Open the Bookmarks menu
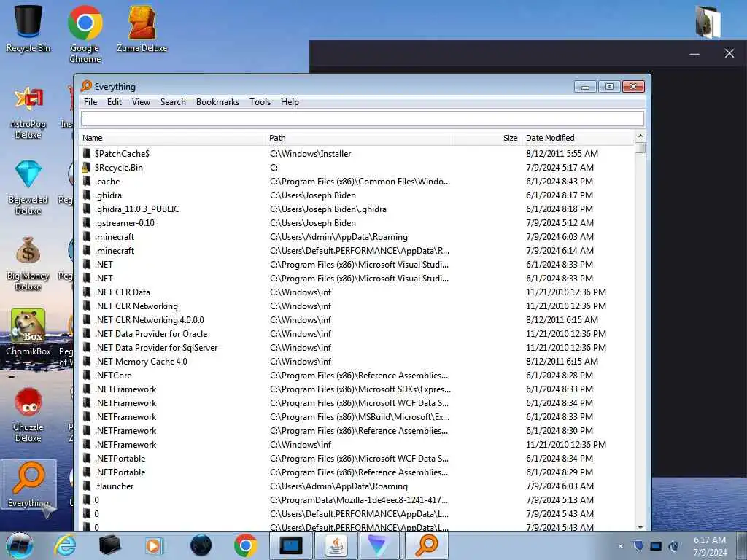The image size is (747, 560). [x=217, y=102]
